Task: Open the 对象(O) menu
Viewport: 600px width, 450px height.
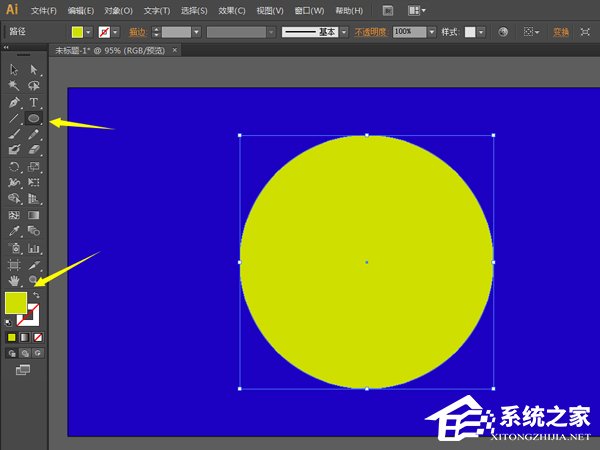Action: (118, 11)
